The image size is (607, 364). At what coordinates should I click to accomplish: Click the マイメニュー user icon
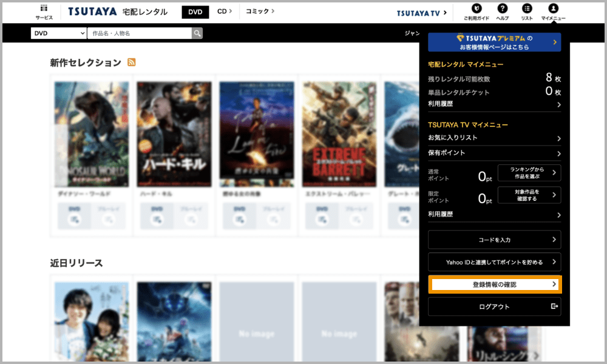(x=553, y=8)
